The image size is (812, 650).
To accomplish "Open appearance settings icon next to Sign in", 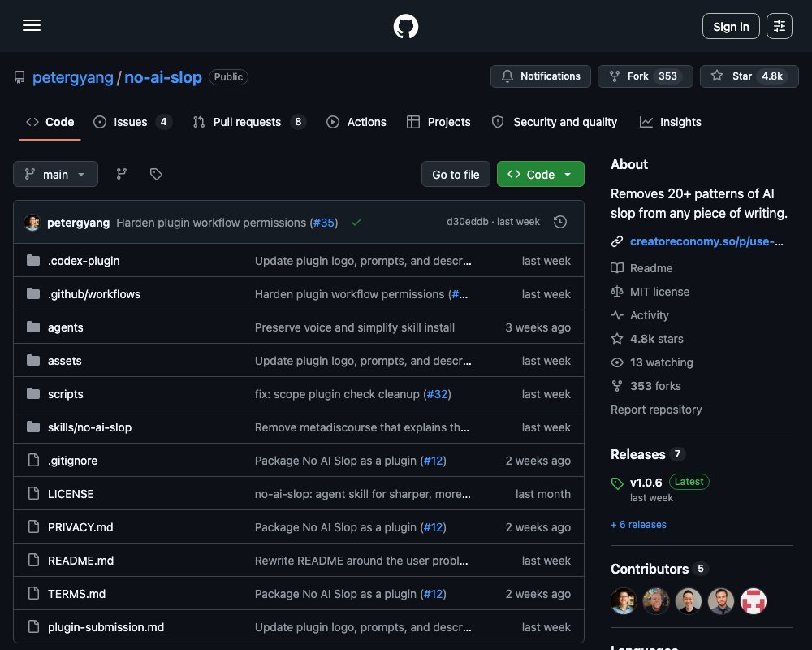I will click(779, 26).
